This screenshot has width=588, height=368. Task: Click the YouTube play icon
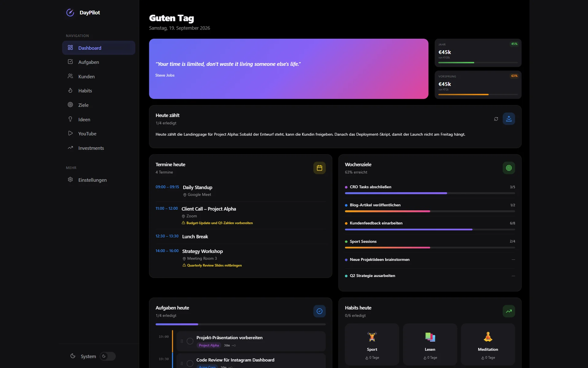coord(70,133)
